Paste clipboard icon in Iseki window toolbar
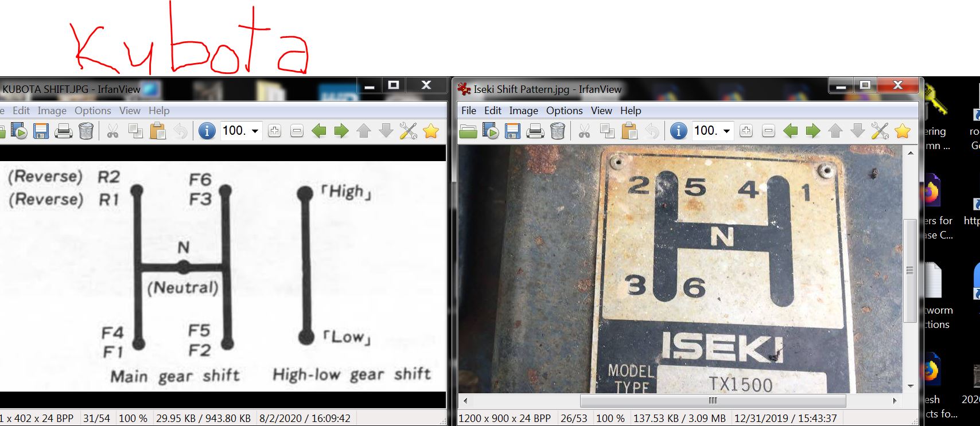980x426 pixels. click(629, 131)
